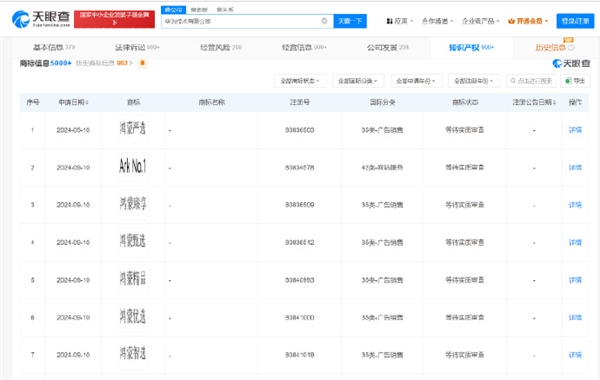Screen dimensions: 600x380
Task: Open 详情 for row 3 trademark
Action: coord(575,205)
